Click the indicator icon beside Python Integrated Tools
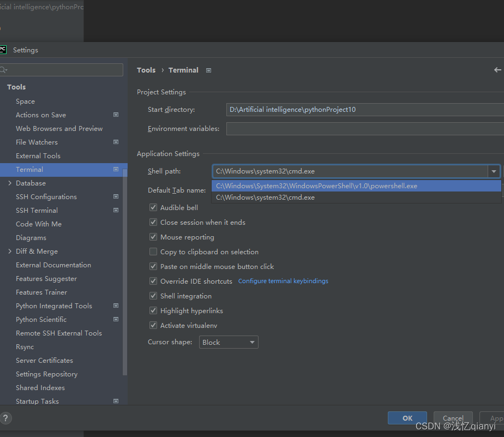This screenshot has height=437, width=504. [116, 306]
